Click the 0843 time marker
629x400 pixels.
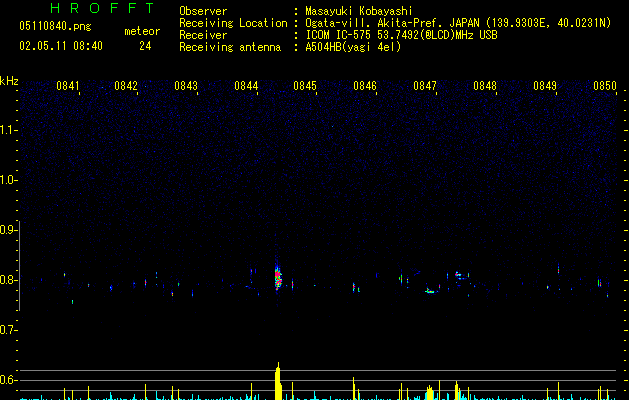pos(186,86)
